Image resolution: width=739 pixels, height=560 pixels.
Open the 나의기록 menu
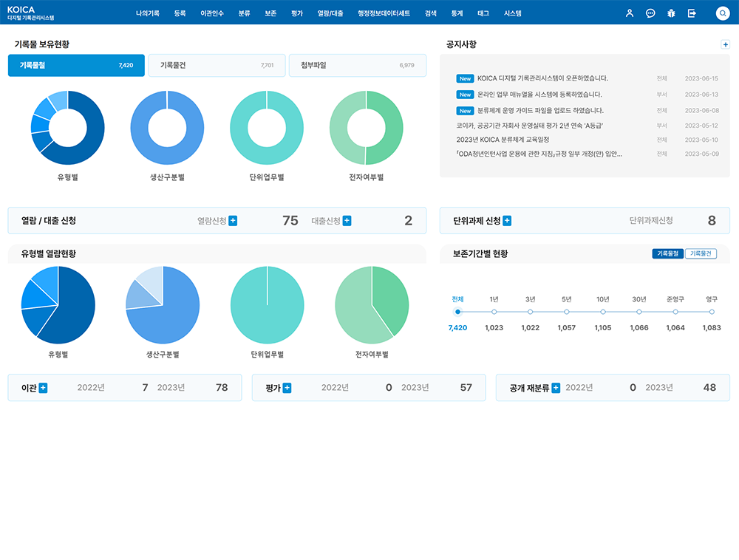point(148,13)
